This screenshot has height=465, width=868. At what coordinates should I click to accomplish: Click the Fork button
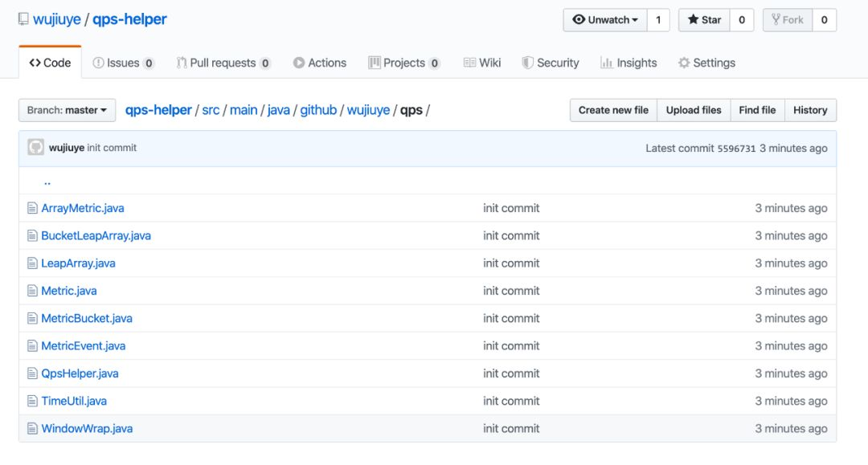point(787,20)
